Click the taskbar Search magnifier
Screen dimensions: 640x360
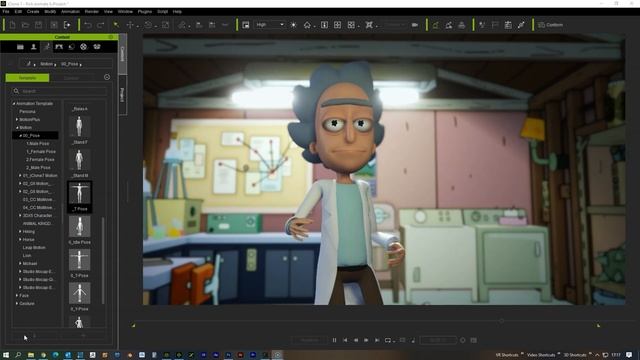coord(18,355)
